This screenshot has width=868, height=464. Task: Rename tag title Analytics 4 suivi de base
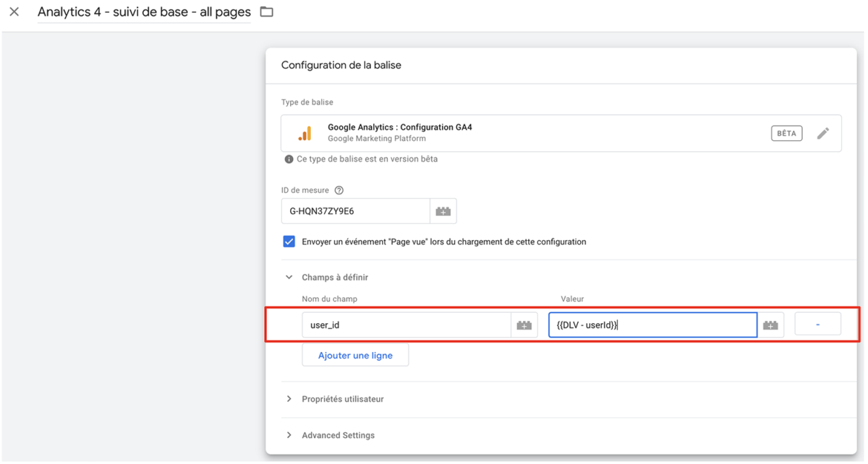coord(144,12)
